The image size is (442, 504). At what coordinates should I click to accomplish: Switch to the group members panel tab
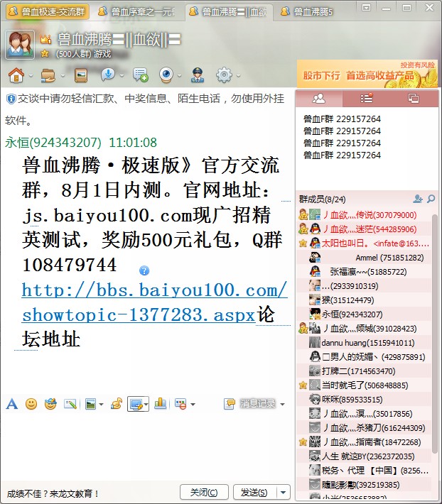pyautogui.click(x=318, y=99)
